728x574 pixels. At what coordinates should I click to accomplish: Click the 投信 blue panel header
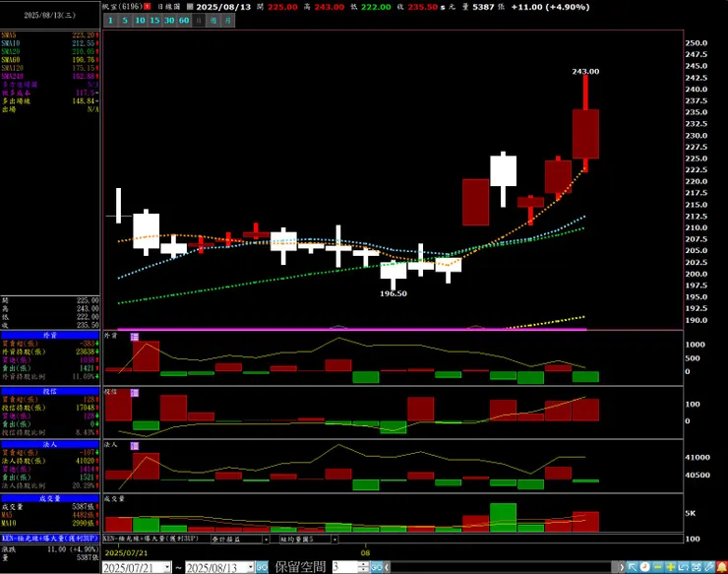click(49, 391)
